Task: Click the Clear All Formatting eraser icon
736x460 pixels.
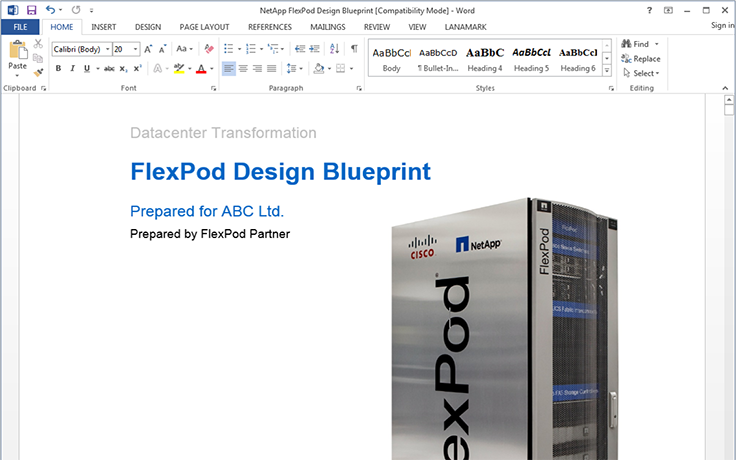Action: coord(209,48)
